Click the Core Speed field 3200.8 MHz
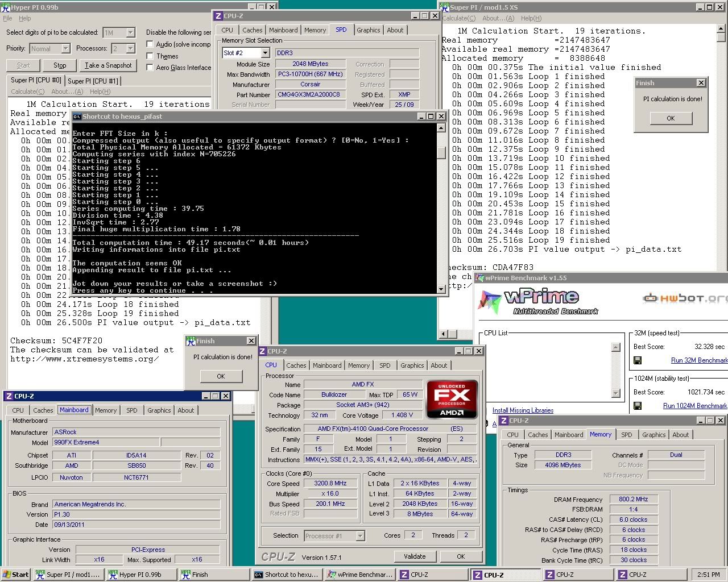The image size is (728, 582). click(x=330, y=483)
